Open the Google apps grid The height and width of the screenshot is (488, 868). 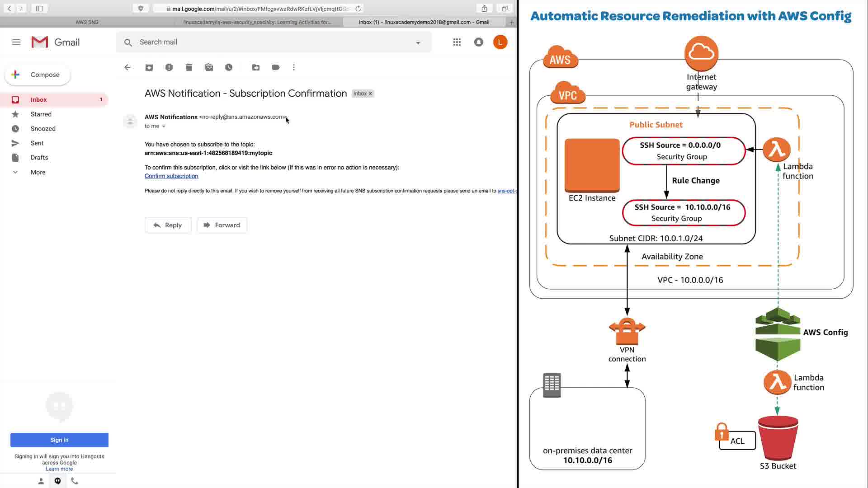pos(457,42)
